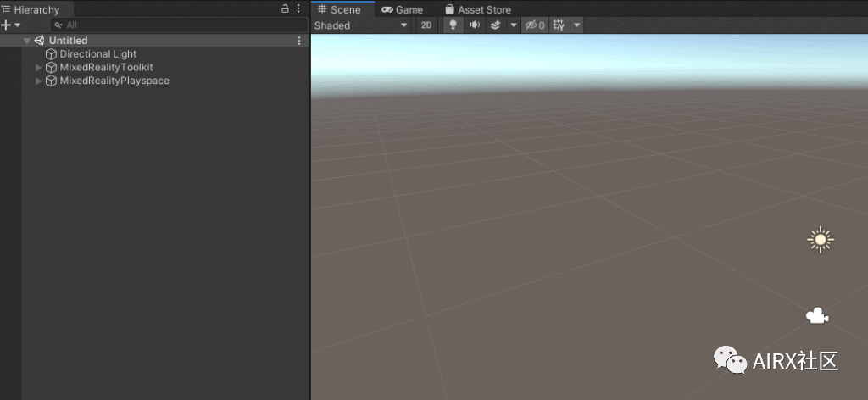
Task: Toggle the scene grid visibility button
Action: (x=559, y=25)
